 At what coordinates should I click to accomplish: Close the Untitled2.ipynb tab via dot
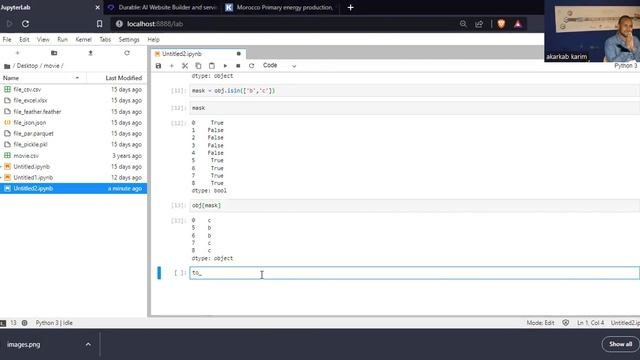coord(239,54)
